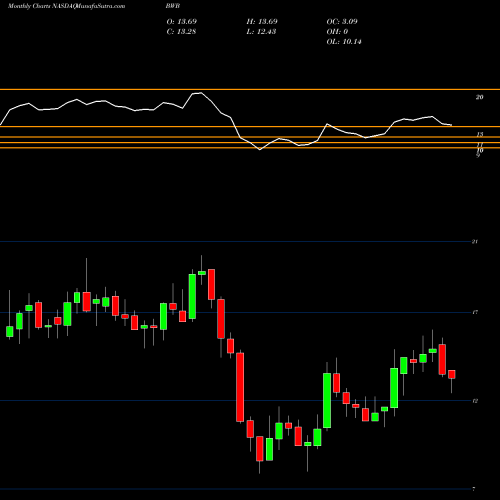Click the OC: 3.09 reading
The height and width of the screenshot is (500, 500).
point(342,22)
